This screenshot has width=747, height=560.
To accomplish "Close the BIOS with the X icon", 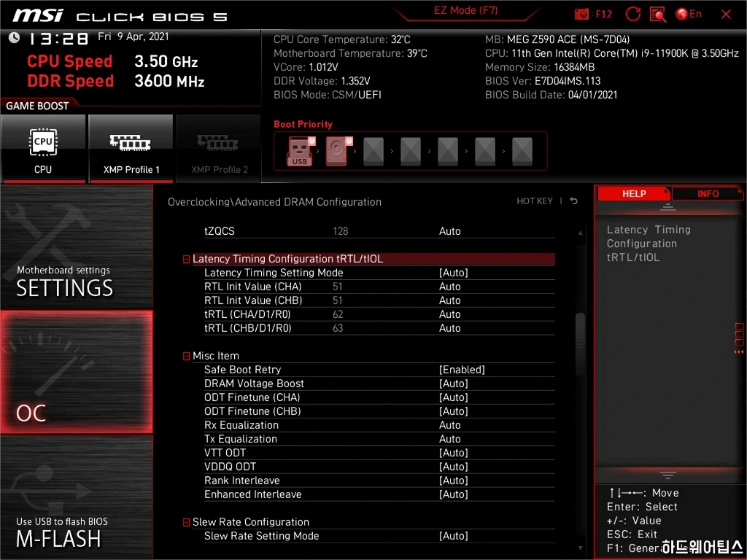I will 726,15.
